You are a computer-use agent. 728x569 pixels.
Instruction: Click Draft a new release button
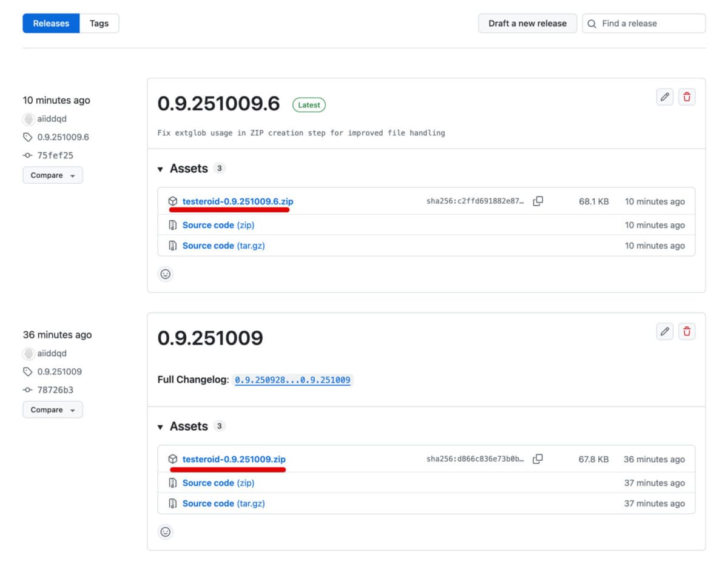tap(527, 24)
